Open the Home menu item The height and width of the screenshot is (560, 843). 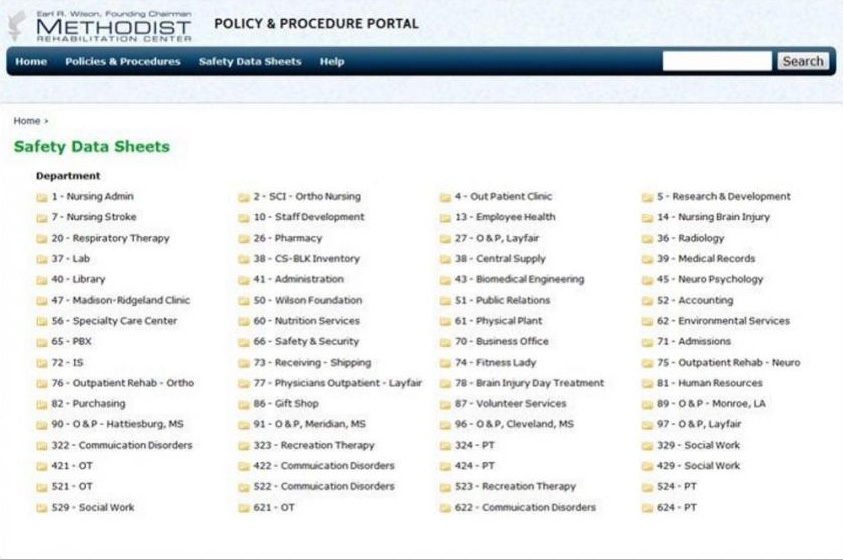(x=31, y=61)
